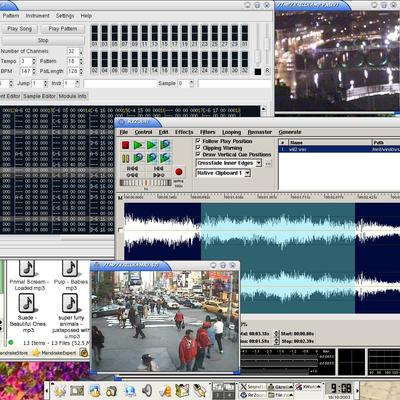The height and width of the screenshot is (400, 400).
Task: Toggle Draw Vertical Cue Positions checkbox
Action: pyautogui.click(x=198, y=154)
